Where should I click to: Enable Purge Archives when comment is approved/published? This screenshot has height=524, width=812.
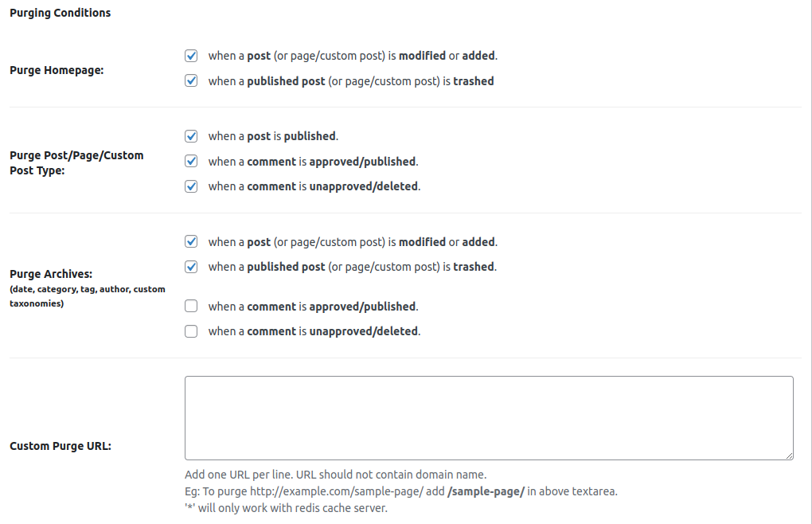tap(191, 306)
